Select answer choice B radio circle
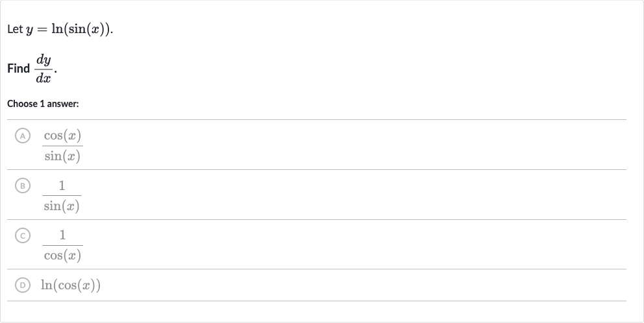The width and height of the screenshot is (644, 323). (23, 185)
